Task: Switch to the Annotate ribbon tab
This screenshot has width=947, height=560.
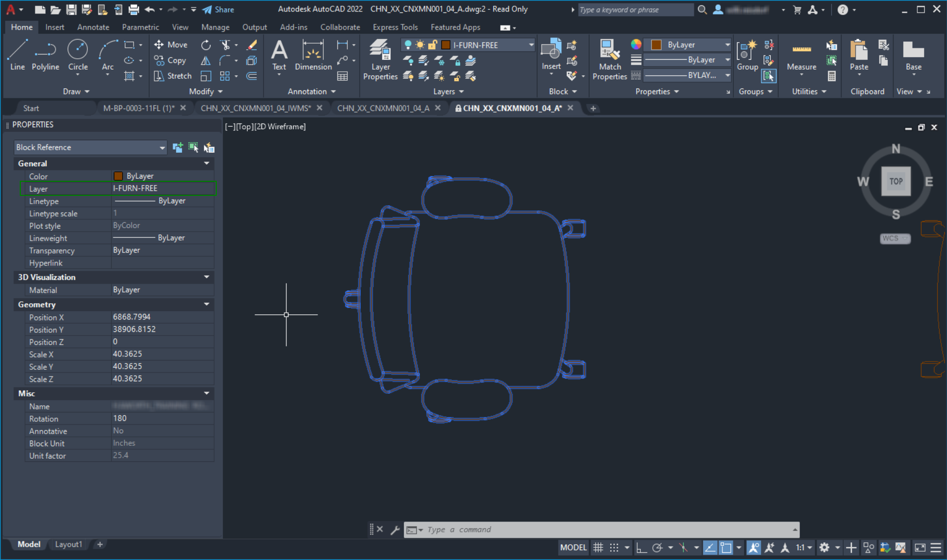Action: tap(93, 27)
